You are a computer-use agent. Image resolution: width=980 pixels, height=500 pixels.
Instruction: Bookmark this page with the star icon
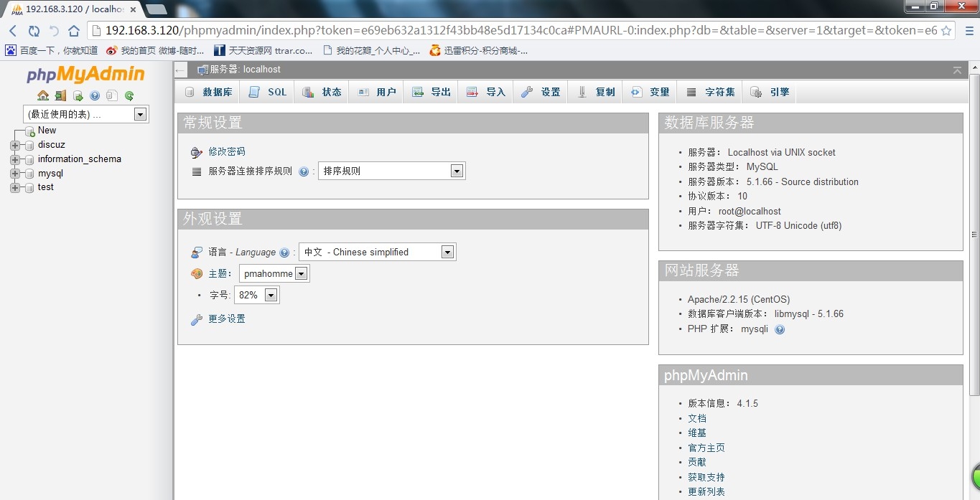pos(946,31)
